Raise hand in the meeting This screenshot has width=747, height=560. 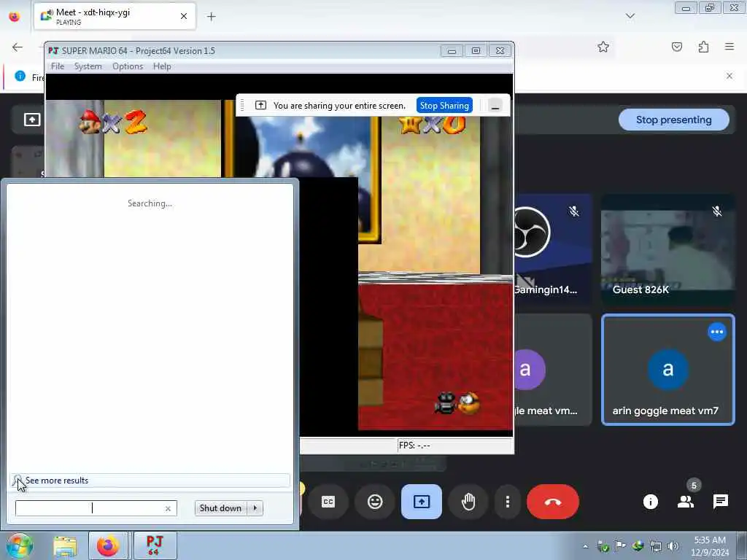[468, 502]
